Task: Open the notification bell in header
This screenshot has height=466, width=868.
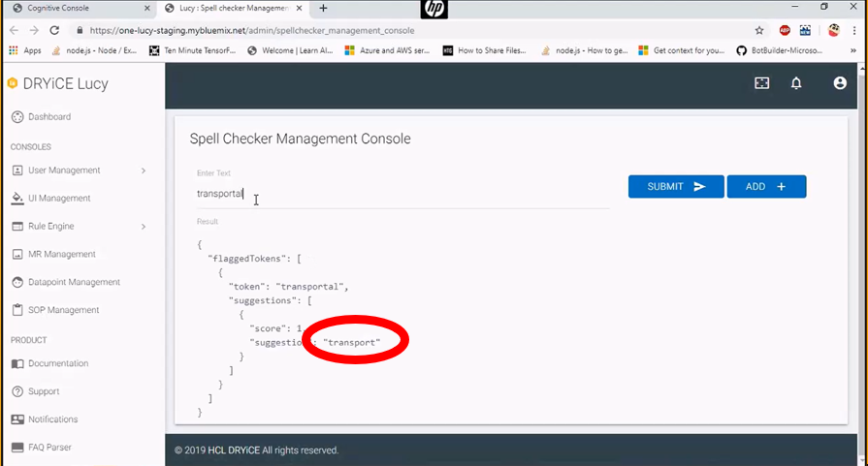Action: point(796,83)
